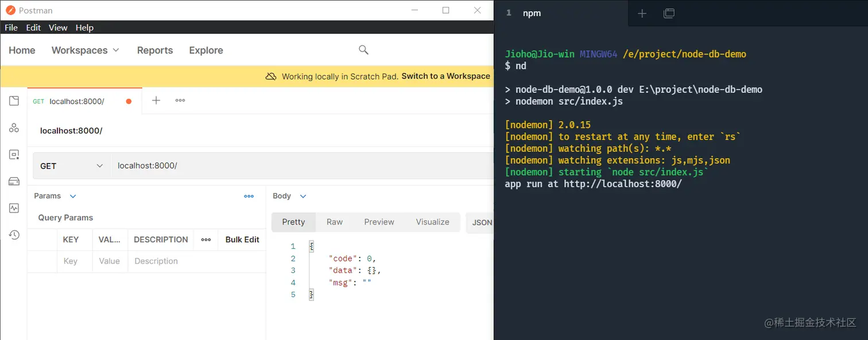Open Bulk Edit for query params
Screen dimensions: 868x340
click(x=241, y=239)
